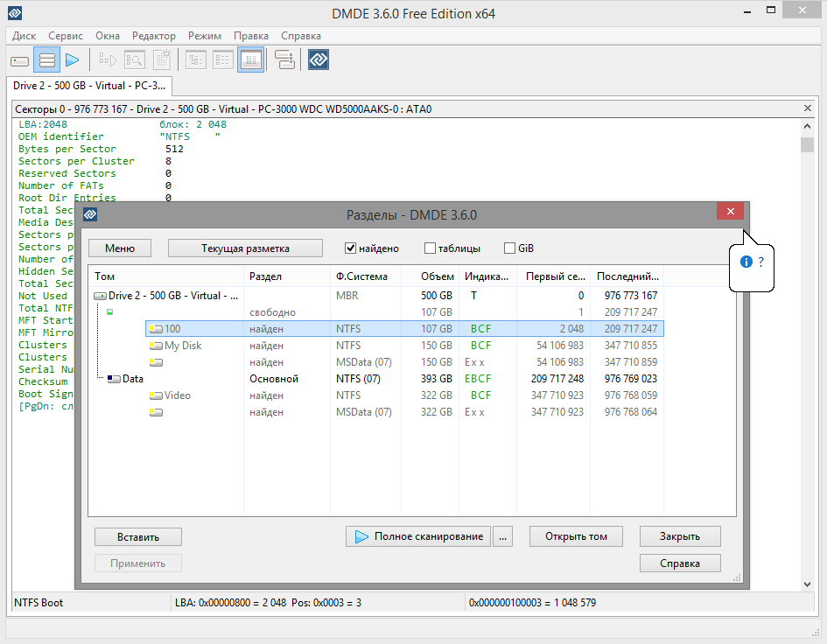Click the unnamed 150 GB MSData volume icon

[156, 362]
